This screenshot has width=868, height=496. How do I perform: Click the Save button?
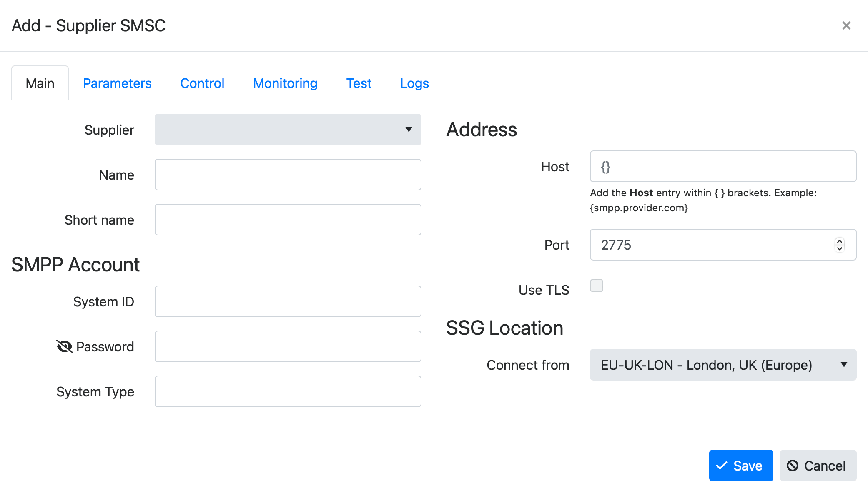pos(740,466)
